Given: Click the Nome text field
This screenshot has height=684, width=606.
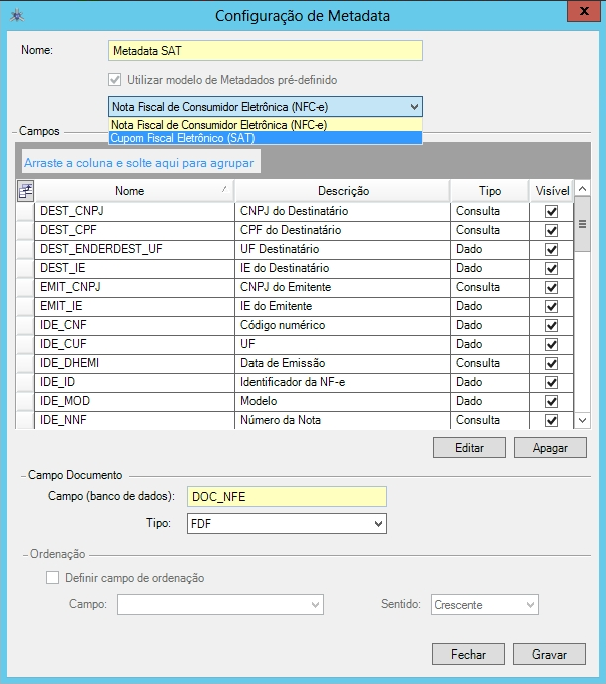Looking at the screenshot, I should [x=265, y=51].
